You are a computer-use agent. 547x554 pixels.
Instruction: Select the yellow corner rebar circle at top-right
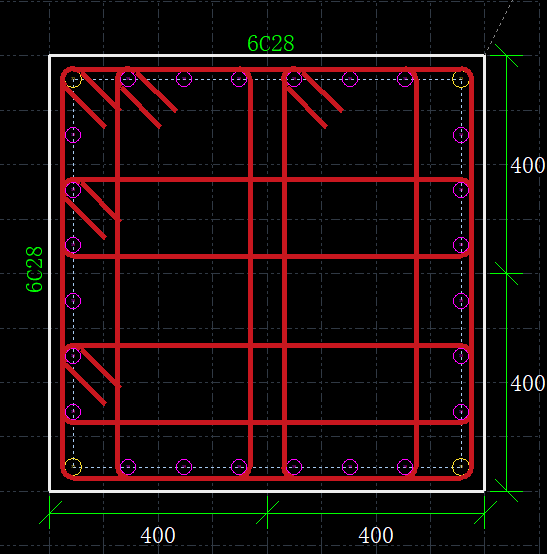(461, 79)
